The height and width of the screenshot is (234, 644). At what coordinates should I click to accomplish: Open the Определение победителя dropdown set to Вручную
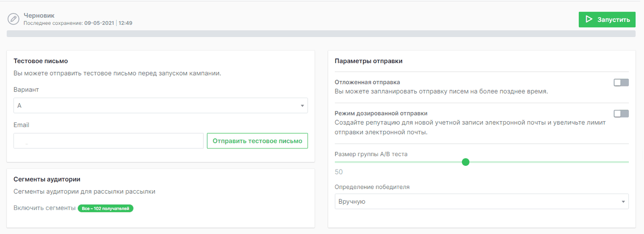coord(482,201)
